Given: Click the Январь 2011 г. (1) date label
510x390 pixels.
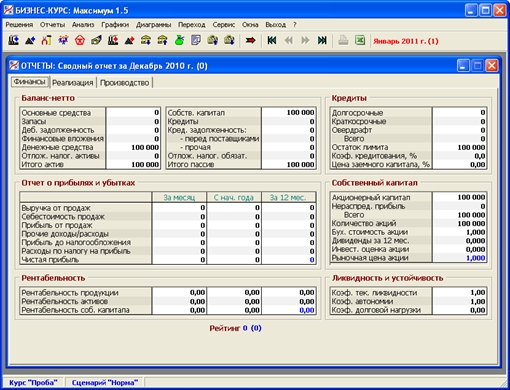Looking at the screenshot, I should click(x=406, y=41).
